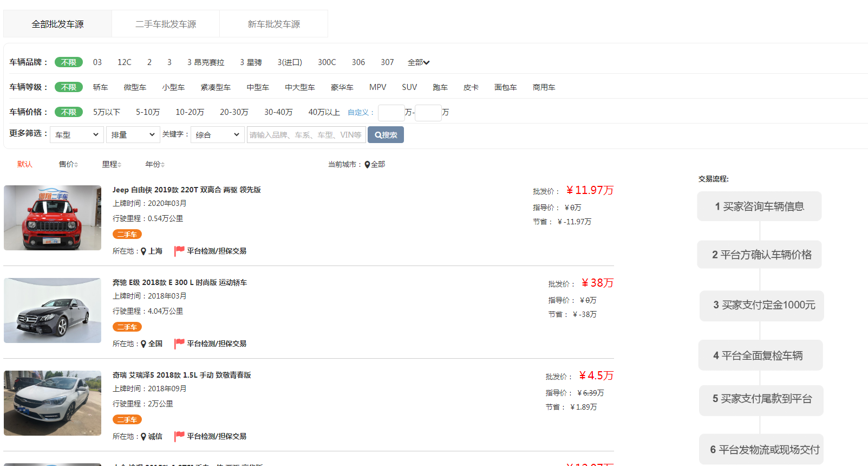868x466 pixels.
Task: Open the 排量 dropdown
Action: coord(133,134)
